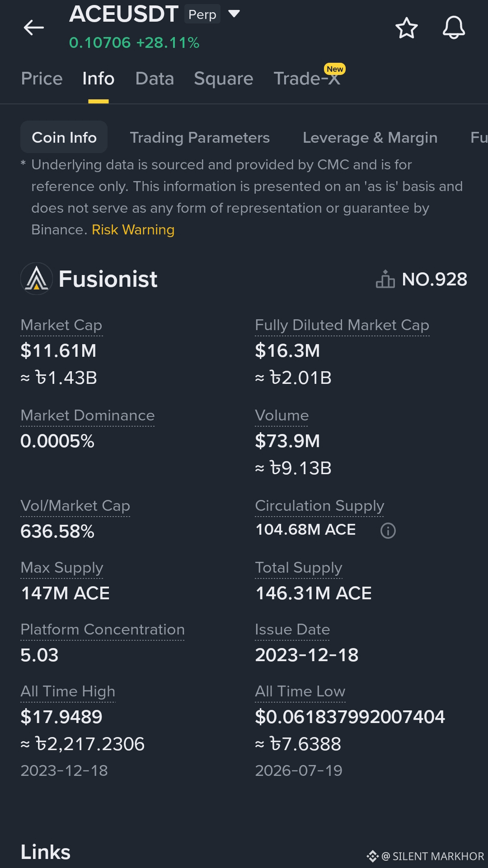
Task: Go back using the arrow icon
Action: (x=33, y=28)
